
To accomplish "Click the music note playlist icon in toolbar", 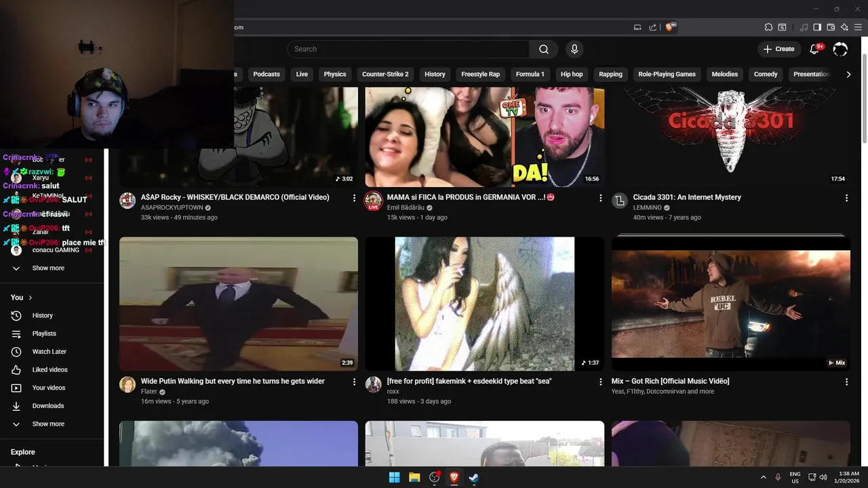I will tap(804, 27).
